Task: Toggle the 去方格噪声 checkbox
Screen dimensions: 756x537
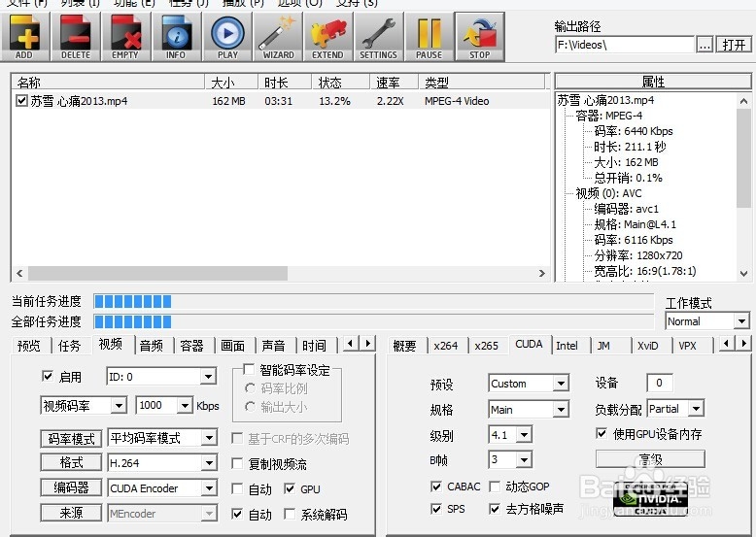Action: tap(495, 509)
